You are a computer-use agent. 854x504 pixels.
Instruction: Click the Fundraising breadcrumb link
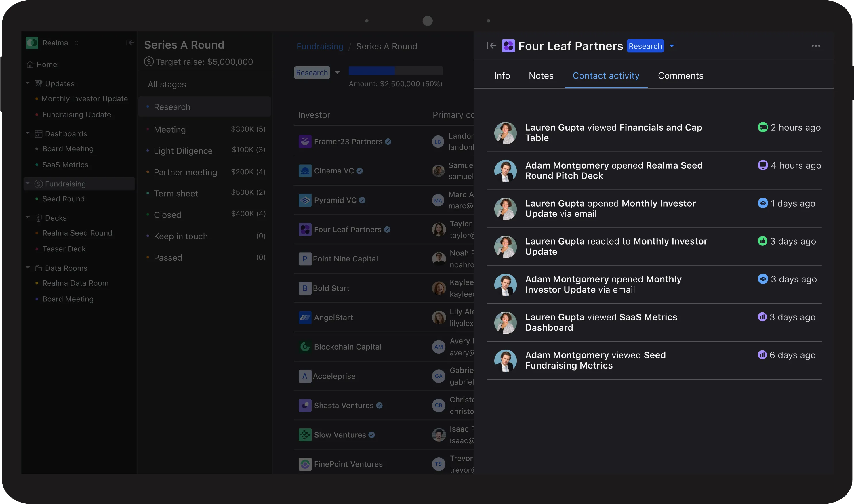pos(320,47)
